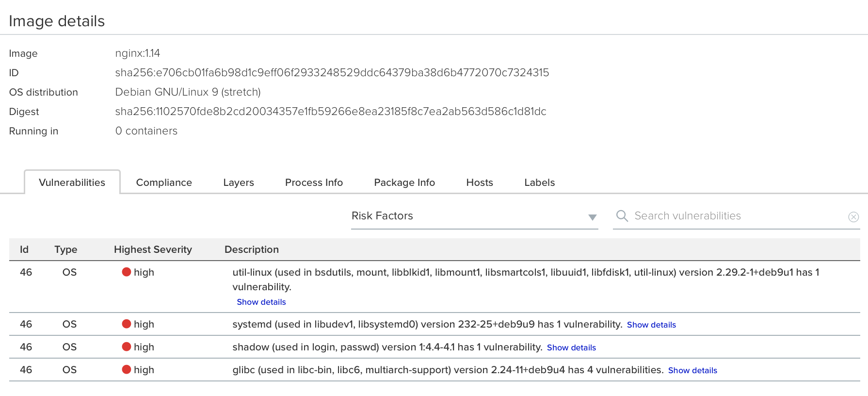Click the red severity dot in shadow row

(x=127, y=346)
